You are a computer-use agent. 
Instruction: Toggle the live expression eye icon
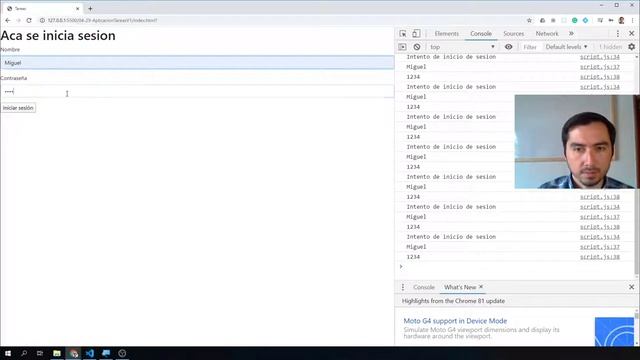[x=509, y=47]
